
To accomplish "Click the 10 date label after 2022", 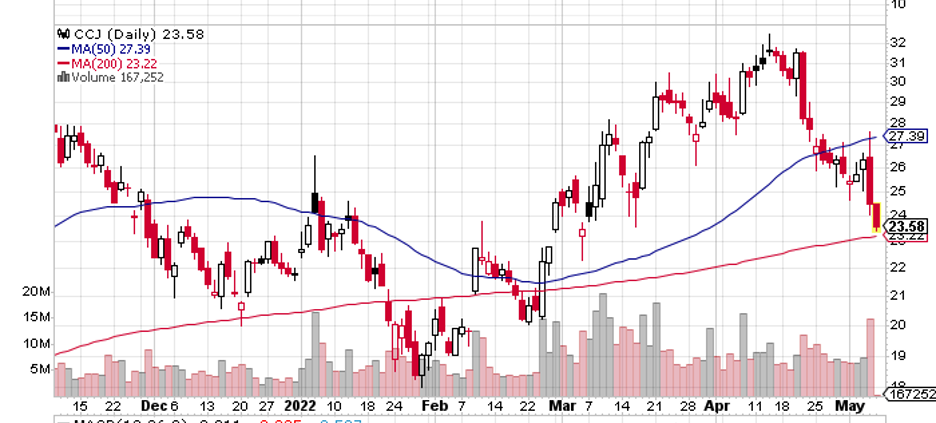I will click(334, 406).
